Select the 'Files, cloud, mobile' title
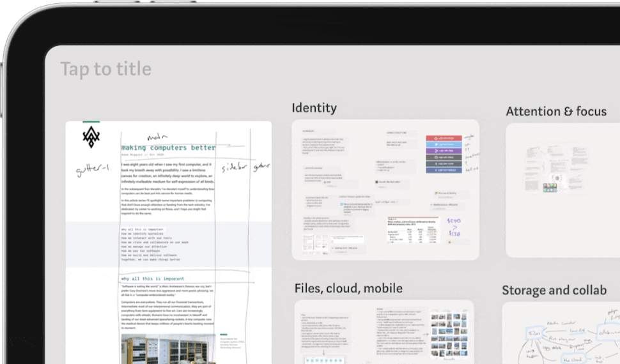Image resolution: width=620 pixels, height=364 pixels. pos(348,288)
